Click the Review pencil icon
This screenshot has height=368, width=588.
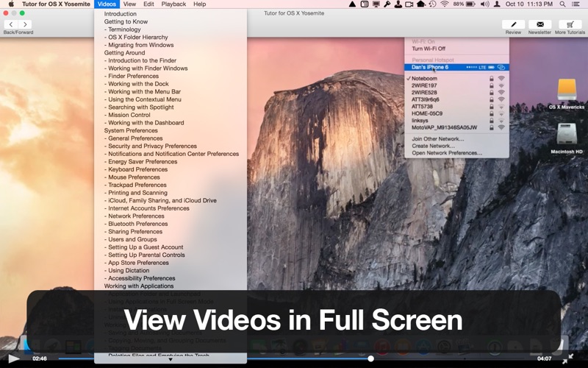pyautogui.click(x=513, y=24)
